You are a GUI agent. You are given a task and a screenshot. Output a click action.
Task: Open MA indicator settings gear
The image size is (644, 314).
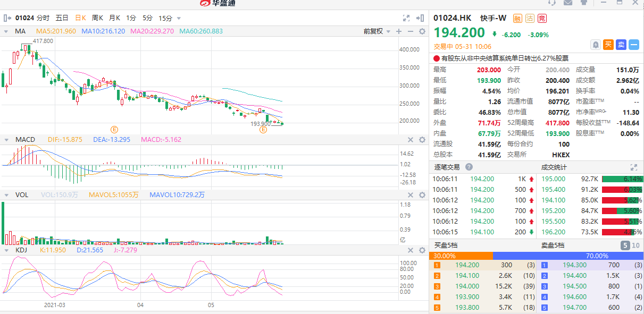422,31
